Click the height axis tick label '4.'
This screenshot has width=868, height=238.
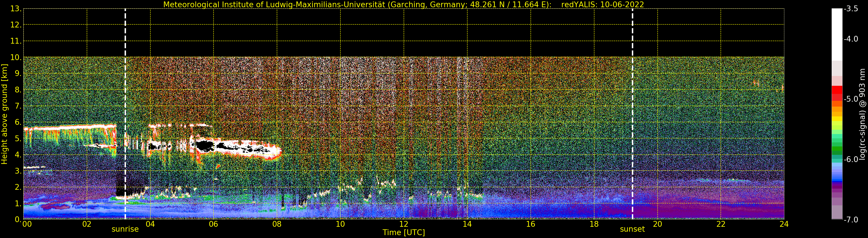(18, 155)
